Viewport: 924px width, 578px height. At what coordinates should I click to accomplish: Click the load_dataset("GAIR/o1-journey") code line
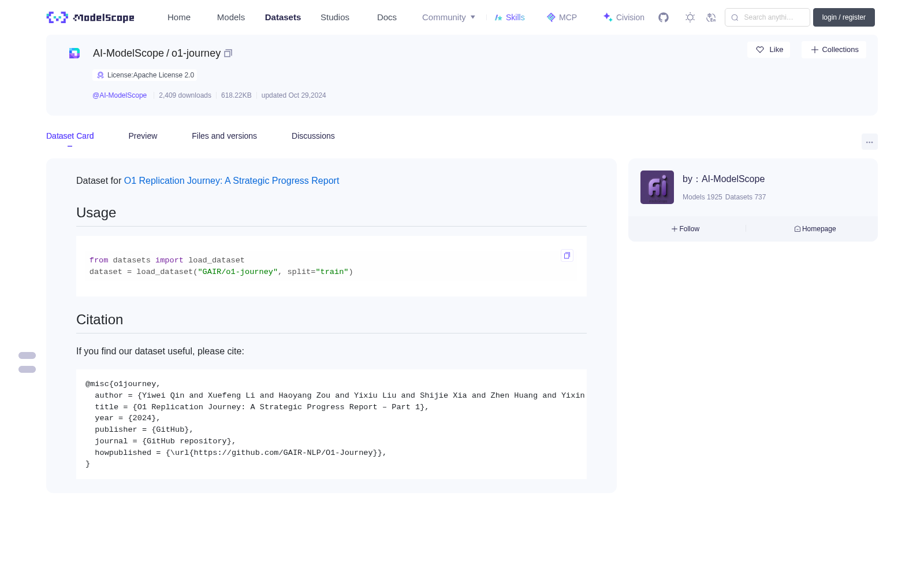coord(221,272)
